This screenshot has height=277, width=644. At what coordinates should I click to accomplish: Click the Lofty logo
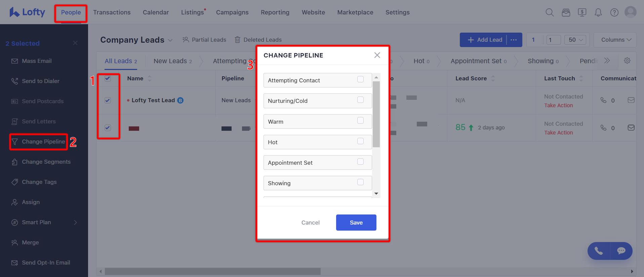click(x=27, y=12)
